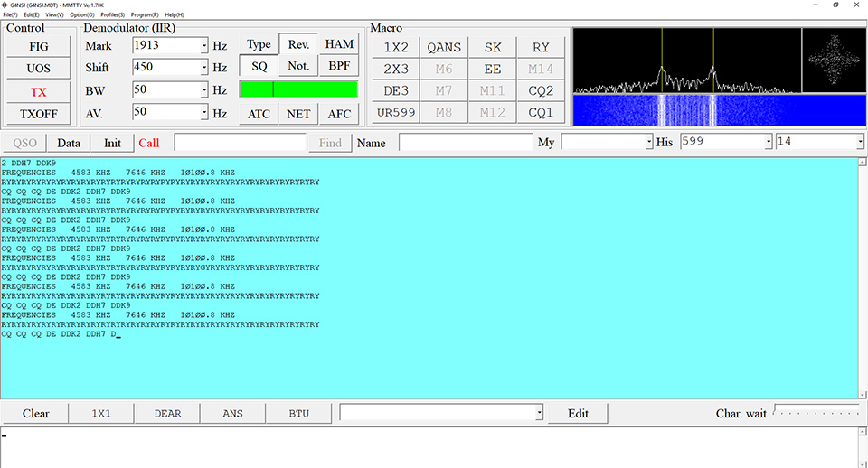Open the Program(P) menu
868x468 pixels.
(145, 15)
